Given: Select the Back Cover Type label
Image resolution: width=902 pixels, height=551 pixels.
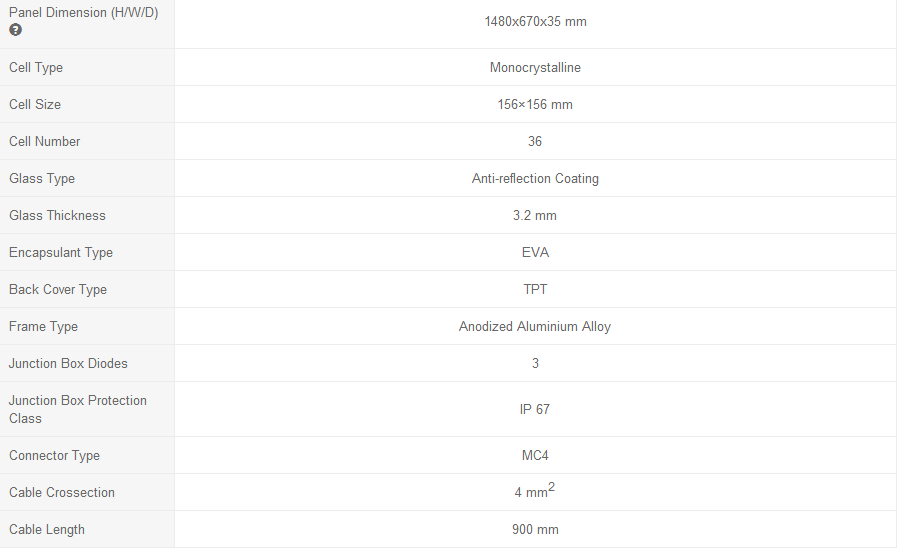Looking at the screenshot, I should pyautogui.click(x=58, y=290).
